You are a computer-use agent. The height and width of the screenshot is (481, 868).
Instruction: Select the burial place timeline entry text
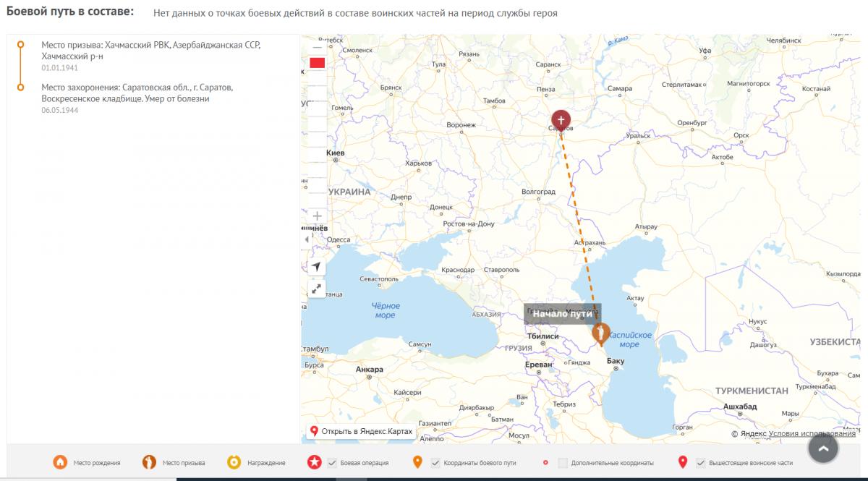137,93
